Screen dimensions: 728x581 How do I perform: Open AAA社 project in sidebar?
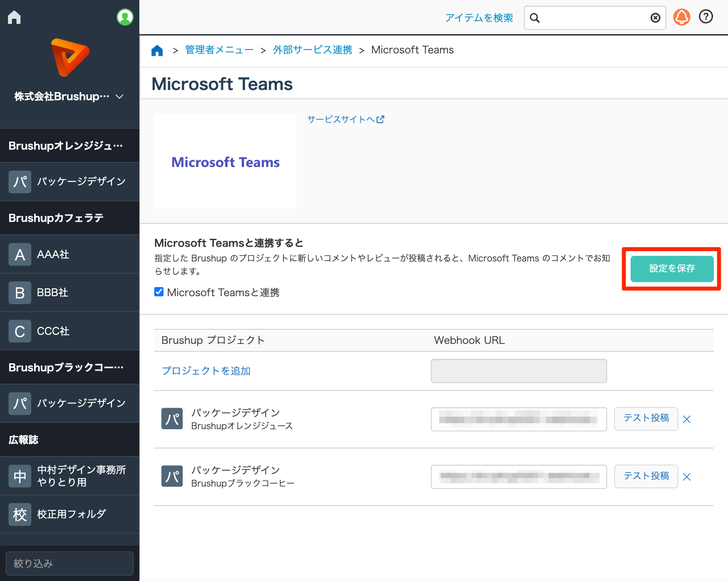(x=69, y=254)
